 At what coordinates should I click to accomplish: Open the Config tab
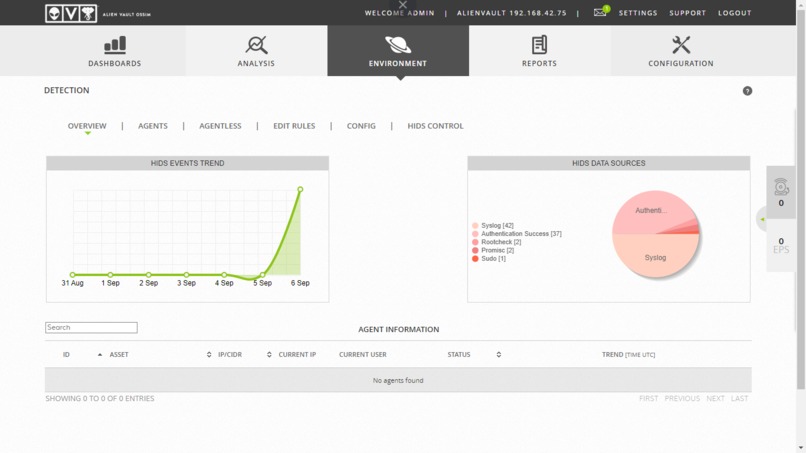[x=361, y=126]
